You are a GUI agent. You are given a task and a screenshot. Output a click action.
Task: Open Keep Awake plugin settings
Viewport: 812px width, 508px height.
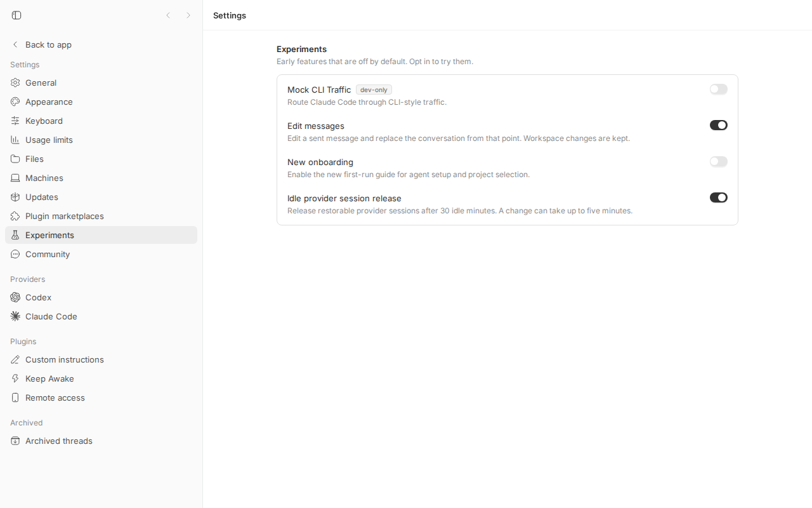click(x=101, y=378)
